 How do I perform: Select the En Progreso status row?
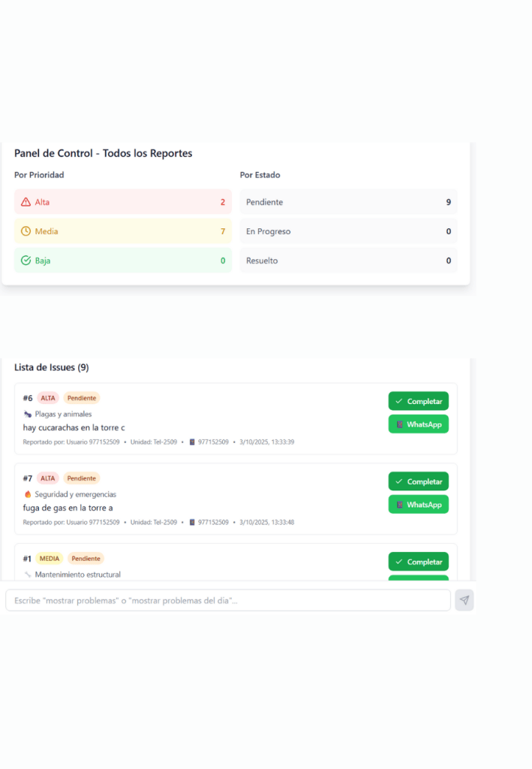click(348, 231)
